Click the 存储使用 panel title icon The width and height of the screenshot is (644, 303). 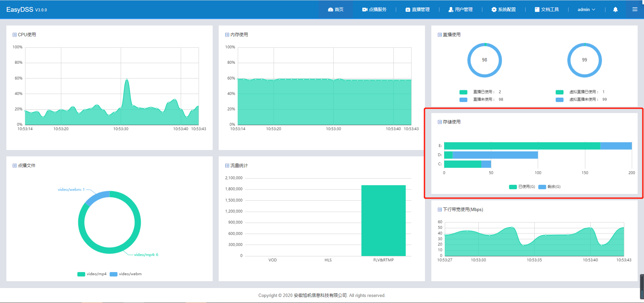tap(440, 122)
